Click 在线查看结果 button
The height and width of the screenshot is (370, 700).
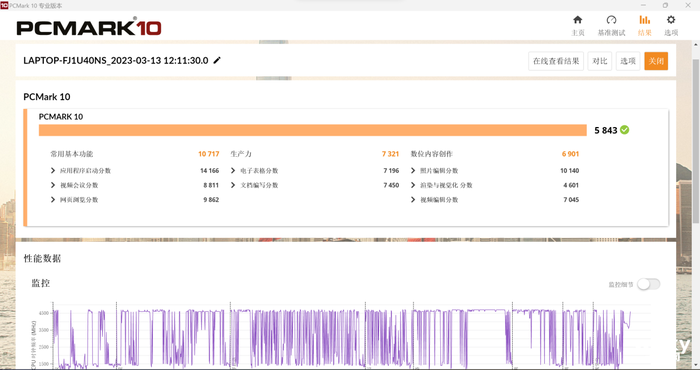click(556, 61)
